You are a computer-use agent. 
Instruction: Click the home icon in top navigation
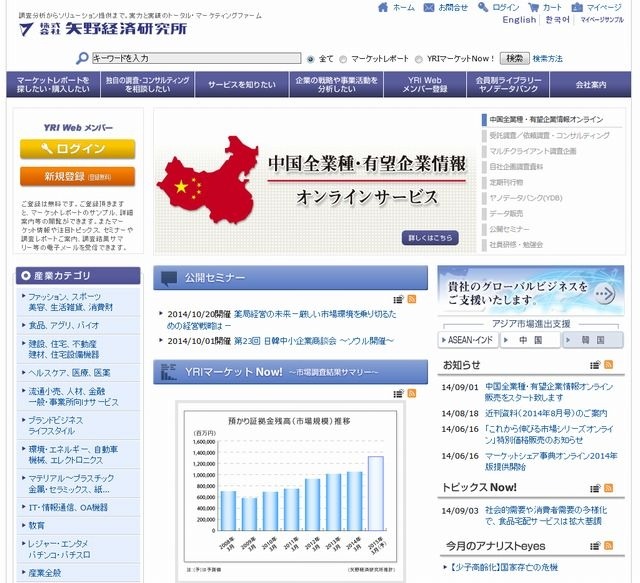point(383,7)
